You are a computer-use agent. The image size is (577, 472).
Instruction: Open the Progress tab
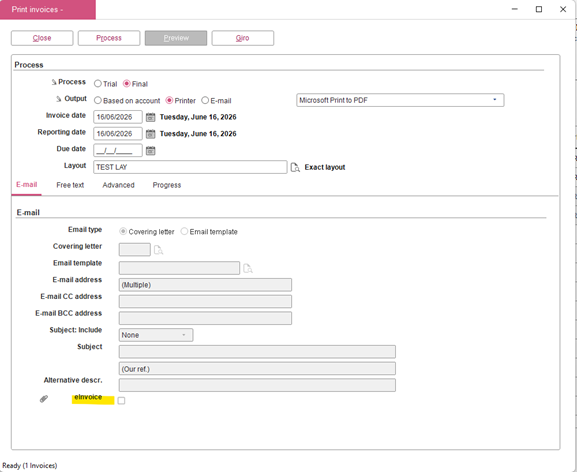pyautogui.click(x=167, y=185)
